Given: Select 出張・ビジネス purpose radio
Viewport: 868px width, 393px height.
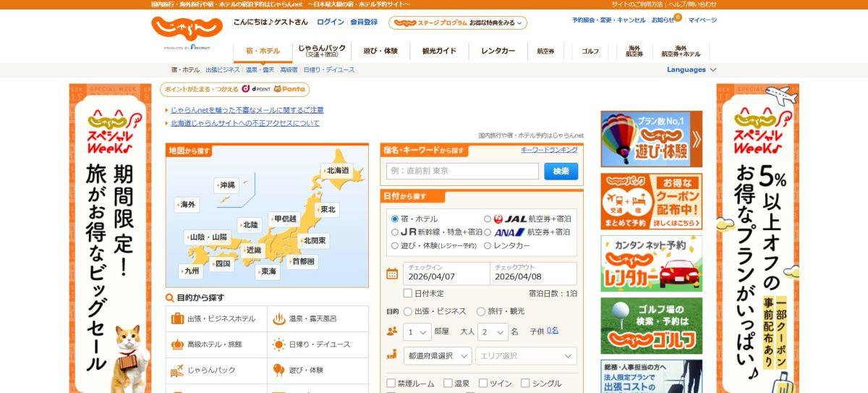Looking at the screenshot, I should [408, 311].
